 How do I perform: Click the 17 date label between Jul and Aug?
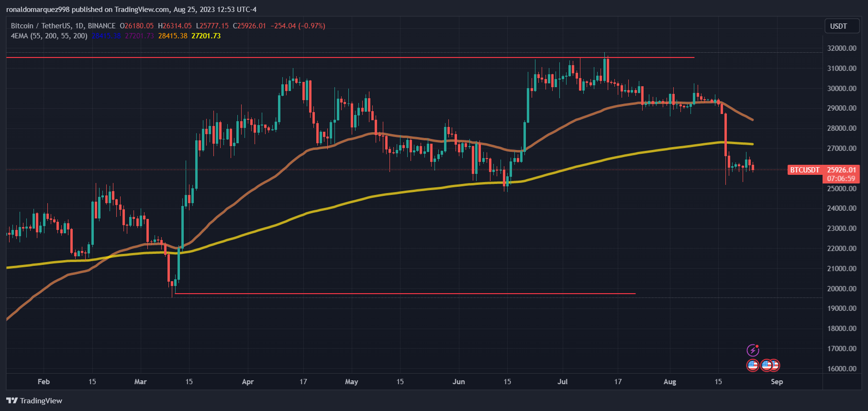coord(618,382)
